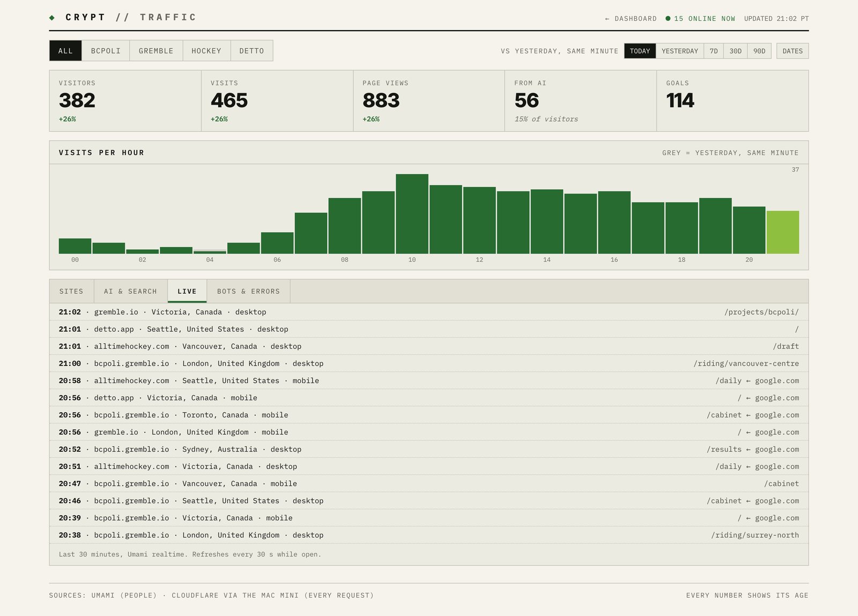Switch range to 7D
858x616 pixels.
tap(713, 51)
